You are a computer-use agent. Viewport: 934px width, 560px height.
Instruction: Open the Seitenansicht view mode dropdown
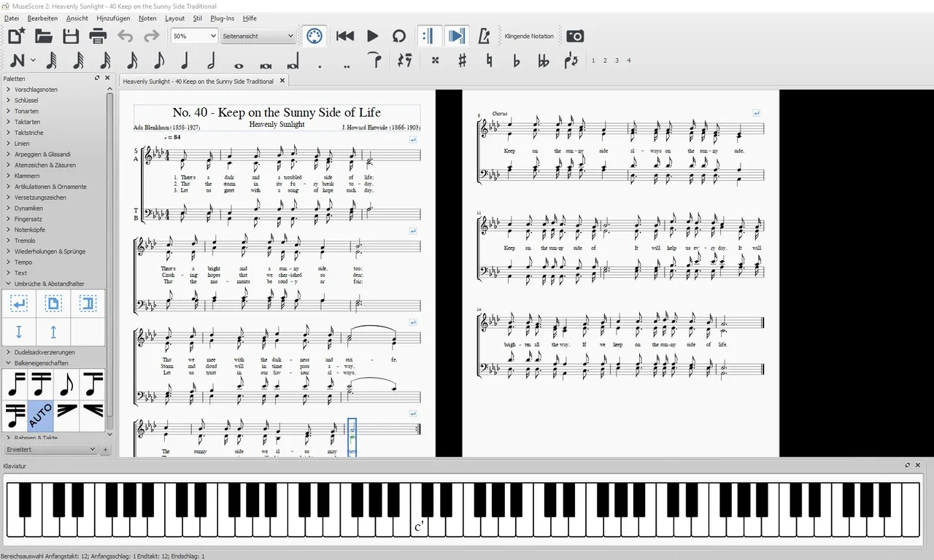tap(258, 36)
